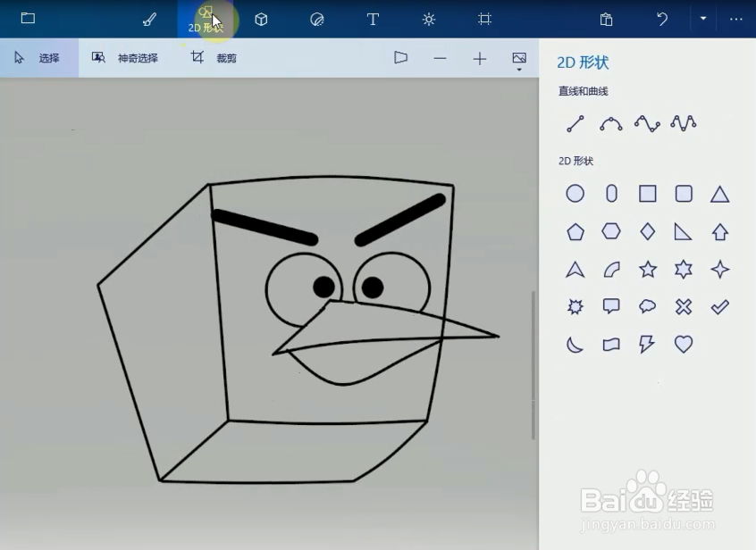Undo the last action
This screenshot has height=550, width=756.
click(x=662, y=20)
